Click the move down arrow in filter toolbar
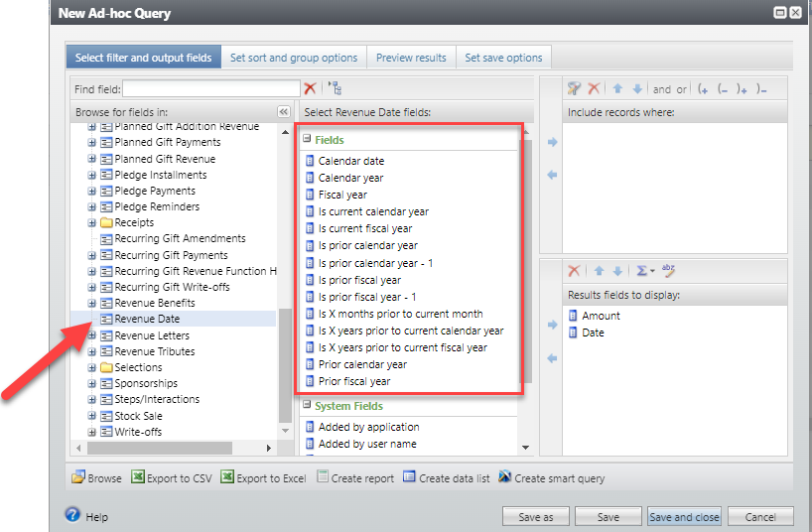The image size is (812, 532). [x=637, y=89]
